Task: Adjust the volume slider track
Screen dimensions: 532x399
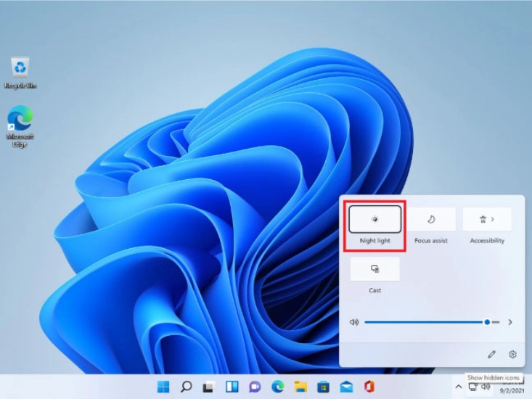Action: pos(432,322)
